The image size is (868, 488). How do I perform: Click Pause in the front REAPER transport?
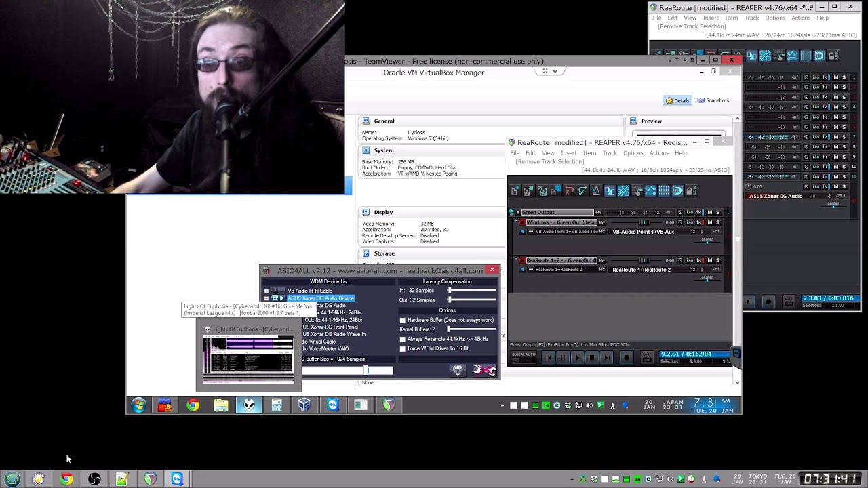pyautogui.click(x=562, y=357)
